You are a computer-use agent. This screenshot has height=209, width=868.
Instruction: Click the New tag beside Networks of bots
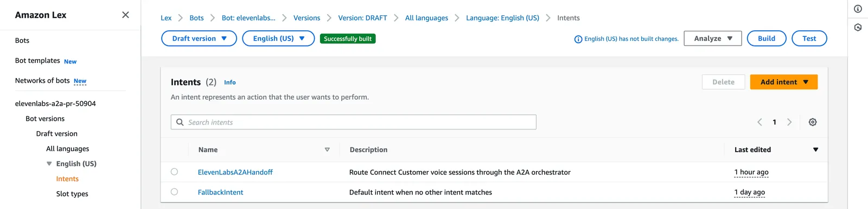(x=80, y=81)
